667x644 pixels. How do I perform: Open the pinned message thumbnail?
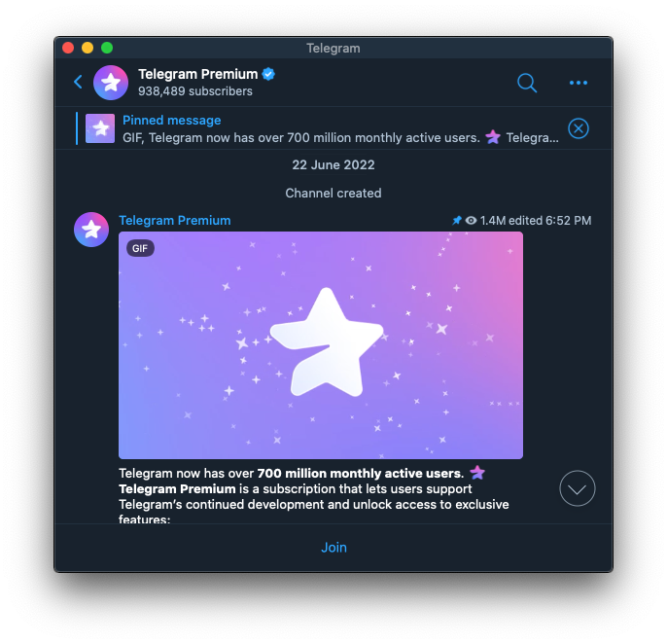pos(100,128)
